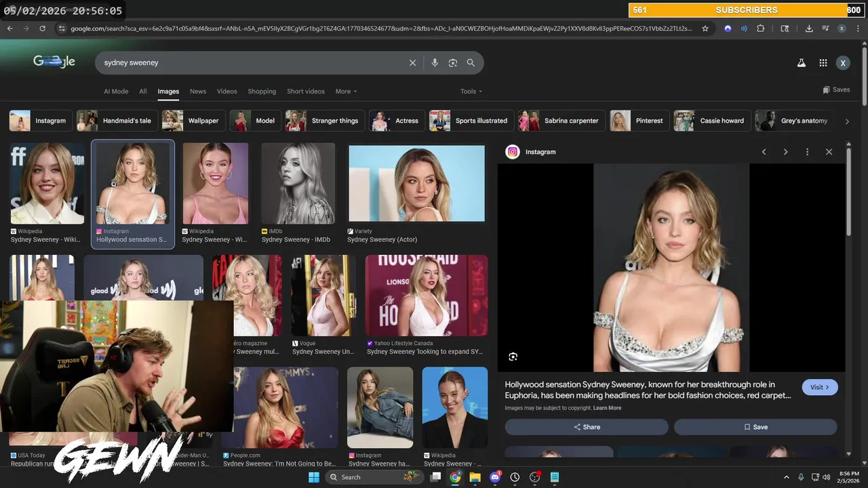Open the media controls icon
868x488 pixels.
[x=825, y=28]
